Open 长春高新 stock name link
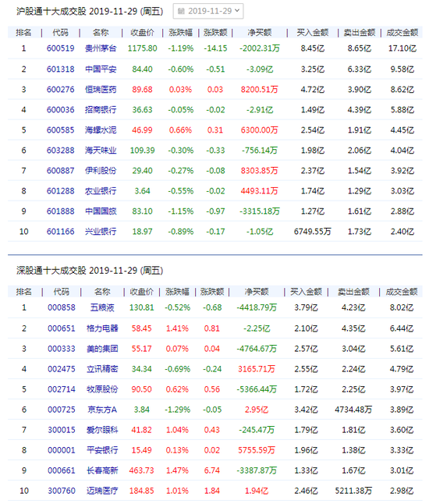 coord(102,470)
